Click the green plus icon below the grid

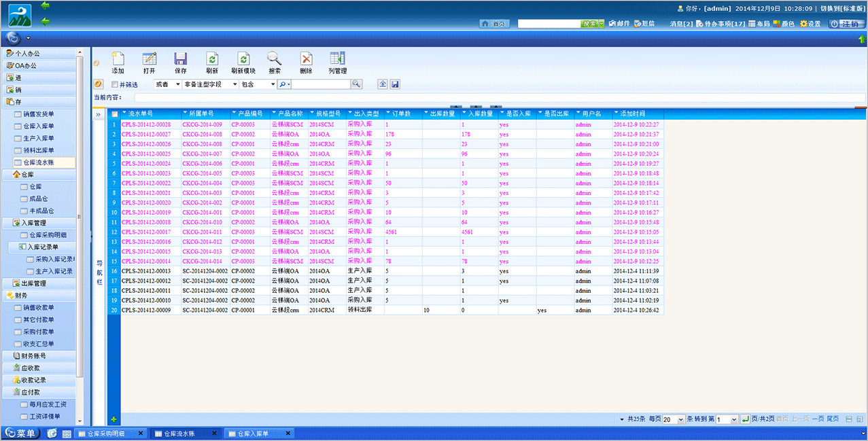pos(114,419)
